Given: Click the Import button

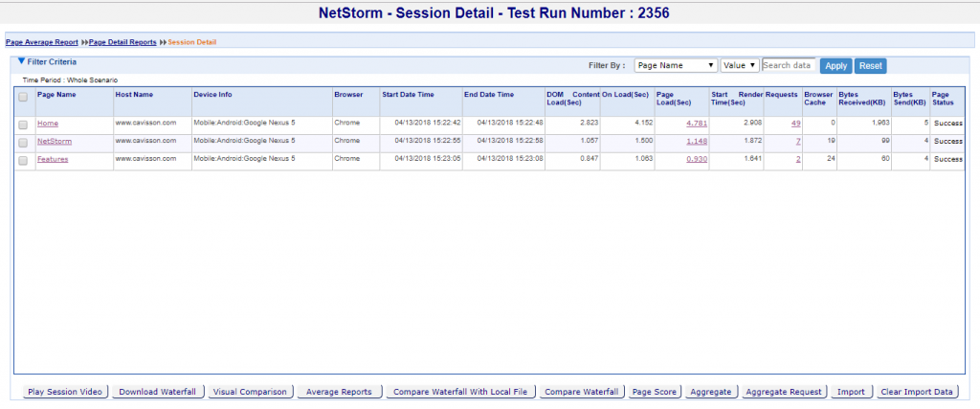Looking at the screenshot, I should click(x=851, y=392).
